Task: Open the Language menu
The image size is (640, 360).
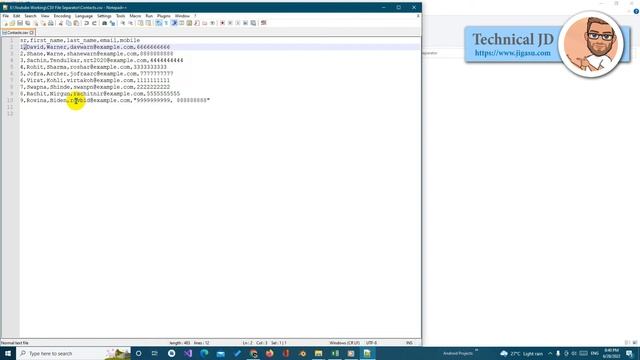Action: tap(84, 16)
